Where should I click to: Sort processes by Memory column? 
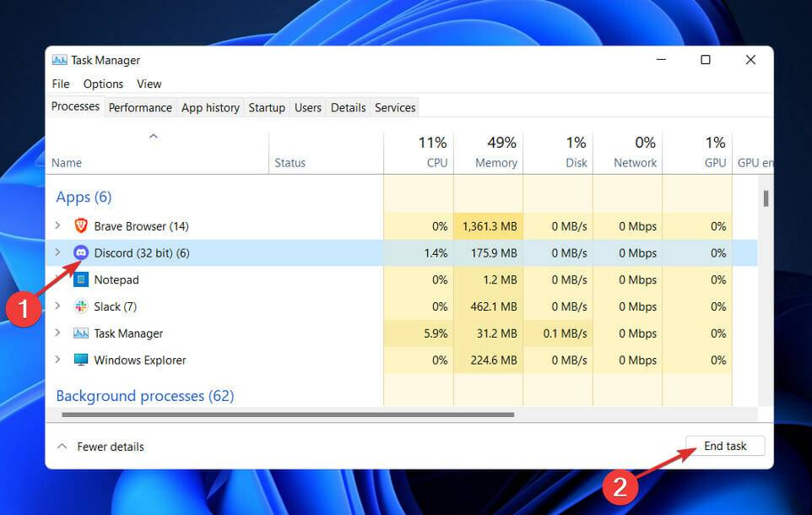494,152
